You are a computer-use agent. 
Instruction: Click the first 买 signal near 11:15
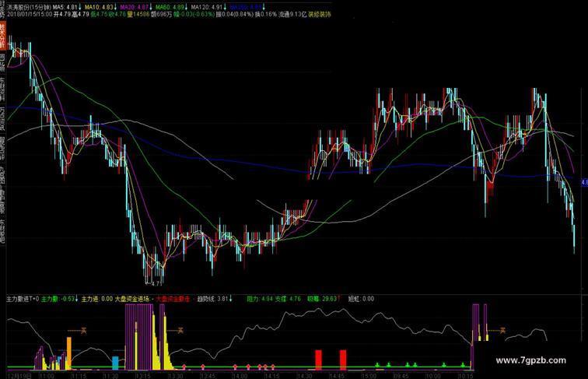[84, 331]
